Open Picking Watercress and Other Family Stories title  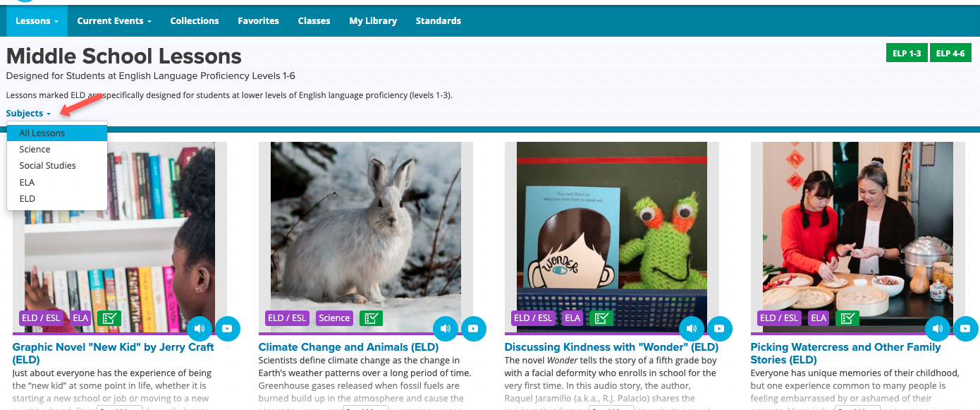(845, 353)
